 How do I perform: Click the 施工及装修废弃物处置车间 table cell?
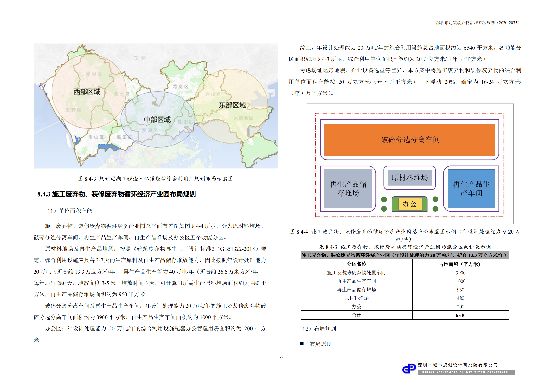pos(357,273)
